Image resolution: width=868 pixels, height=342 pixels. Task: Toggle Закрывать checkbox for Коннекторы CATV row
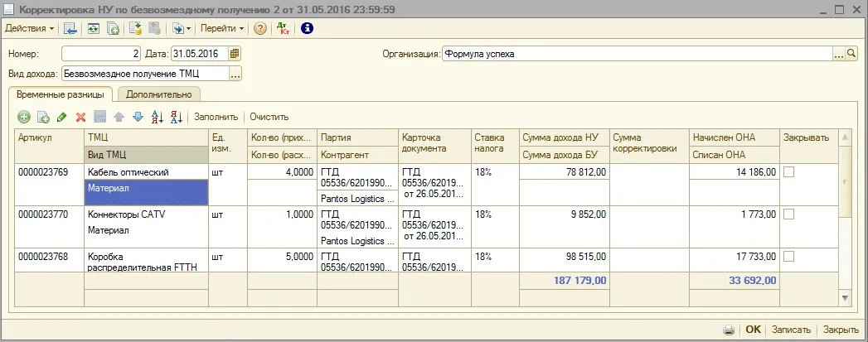[x=789, y=214]
